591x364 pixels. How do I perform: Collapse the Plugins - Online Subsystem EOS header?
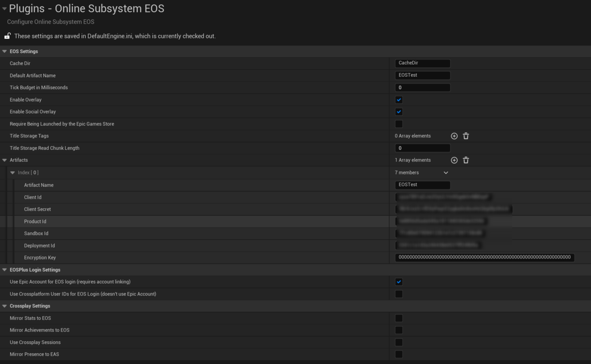pyautogui.click(x=4, y=8)
